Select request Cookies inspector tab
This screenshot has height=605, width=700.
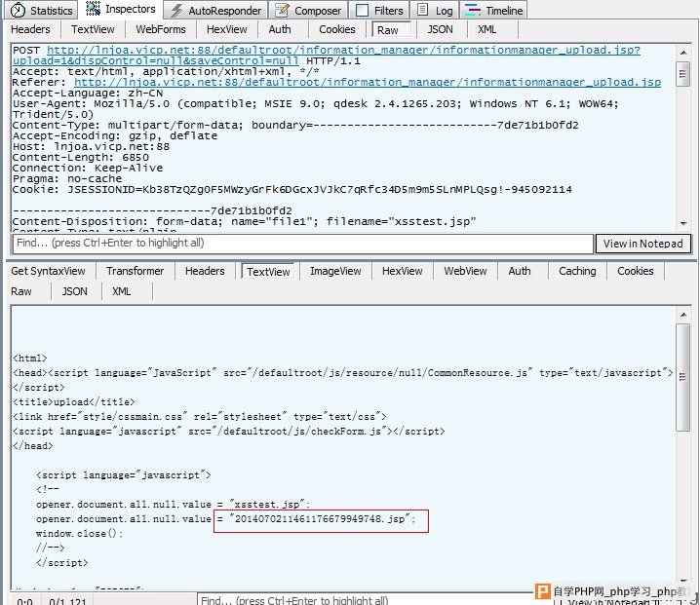click(x=337, y=29)
